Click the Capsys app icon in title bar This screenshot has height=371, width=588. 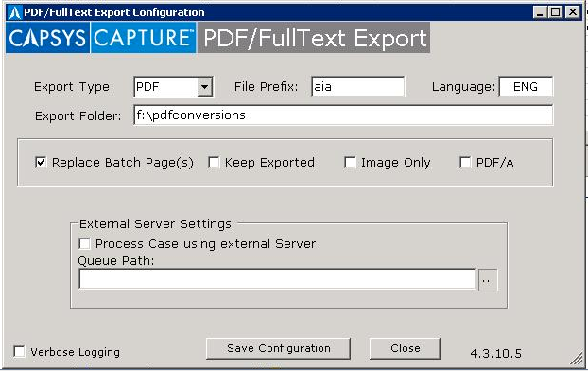pyautogui.click(x=15, y=12)
